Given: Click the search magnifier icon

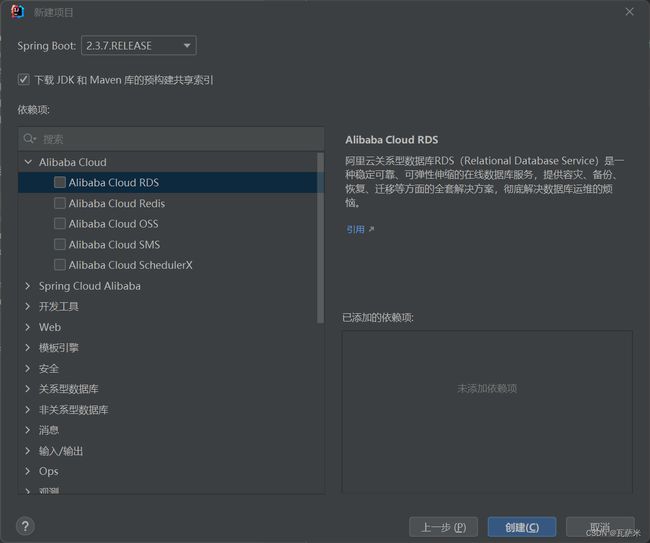Looking at the screenshot, I should tap(29, 138).
